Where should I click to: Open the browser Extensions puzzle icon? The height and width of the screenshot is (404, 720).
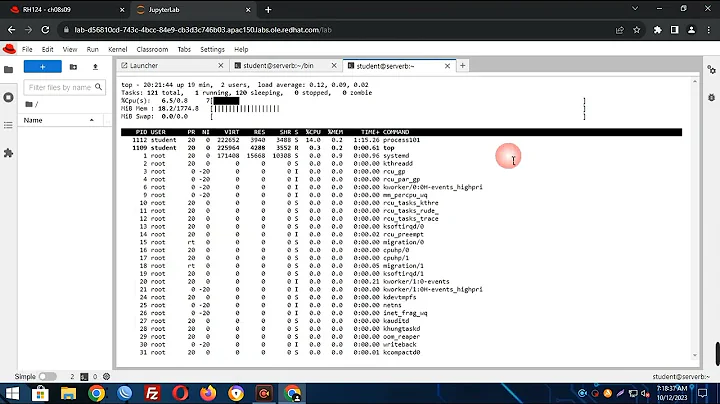point(658,30)
